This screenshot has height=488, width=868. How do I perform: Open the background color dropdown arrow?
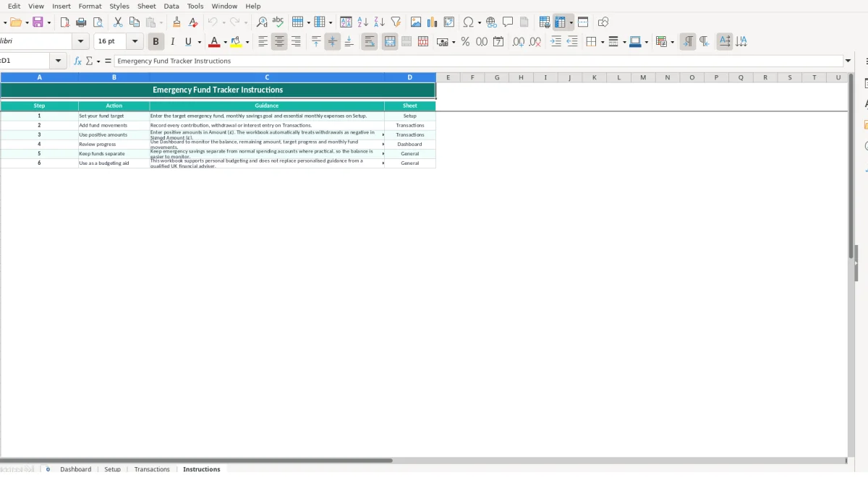646,42
